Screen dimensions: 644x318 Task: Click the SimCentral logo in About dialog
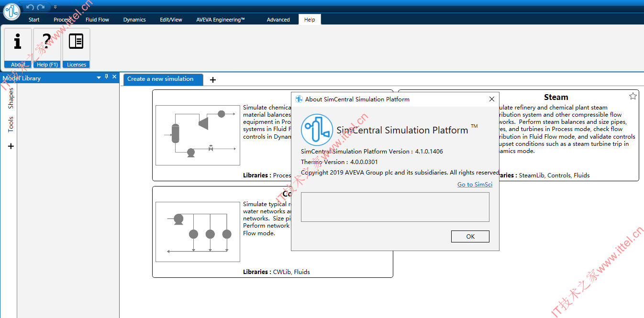click(x=317, y=130)
